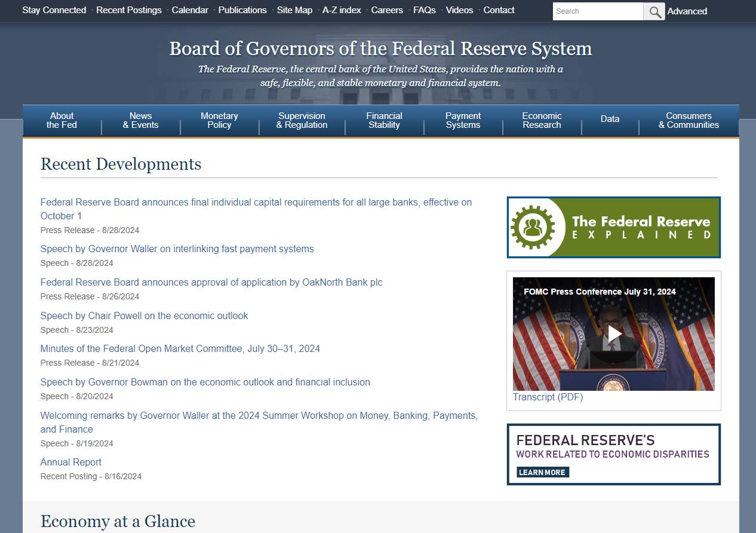Open Waller welcoming remarks at 2024 Summer Workshop
The height and width of the screenshot is (533, 756).
click(x=259, y=422)
